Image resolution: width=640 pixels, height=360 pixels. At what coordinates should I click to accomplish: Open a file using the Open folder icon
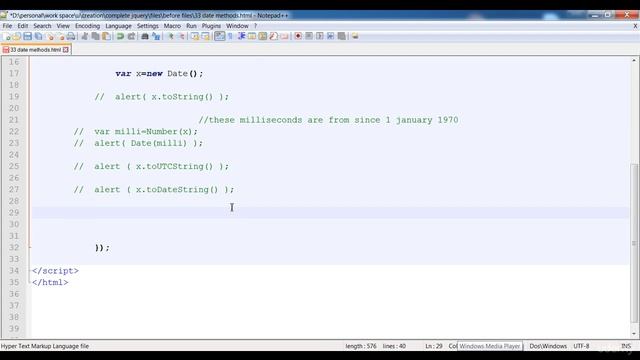[17, 36]
